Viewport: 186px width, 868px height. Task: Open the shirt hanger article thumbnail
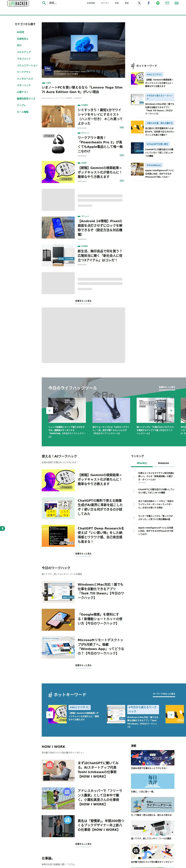point(58,117)
